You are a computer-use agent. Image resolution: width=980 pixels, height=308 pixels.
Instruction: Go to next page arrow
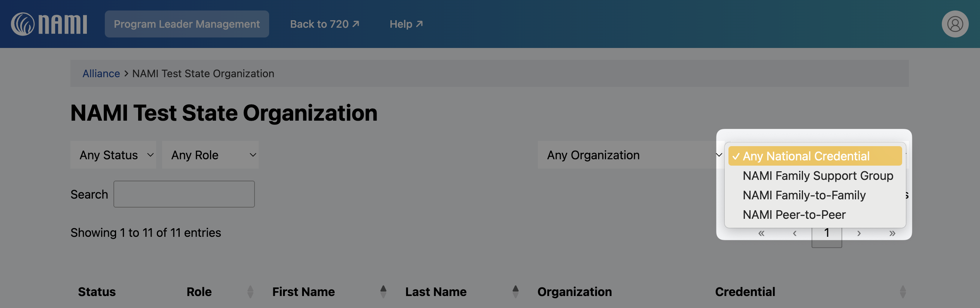(859, 233)
